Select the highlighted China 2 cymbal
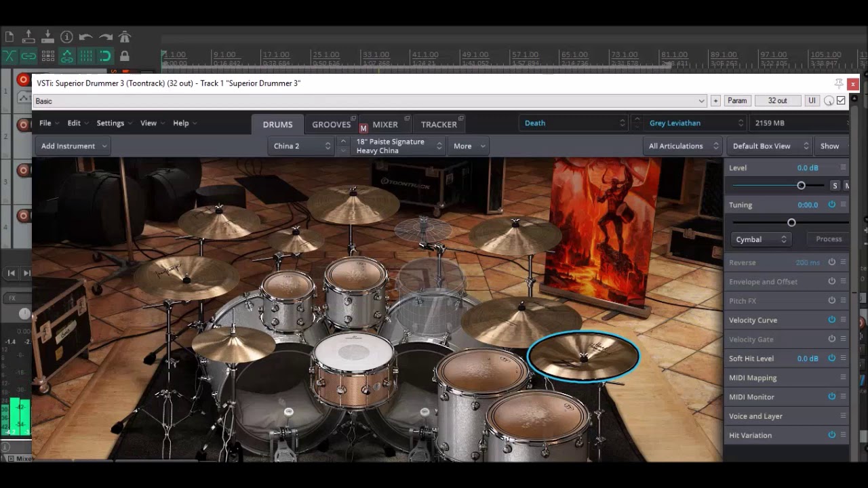 (x=583, y=356)
